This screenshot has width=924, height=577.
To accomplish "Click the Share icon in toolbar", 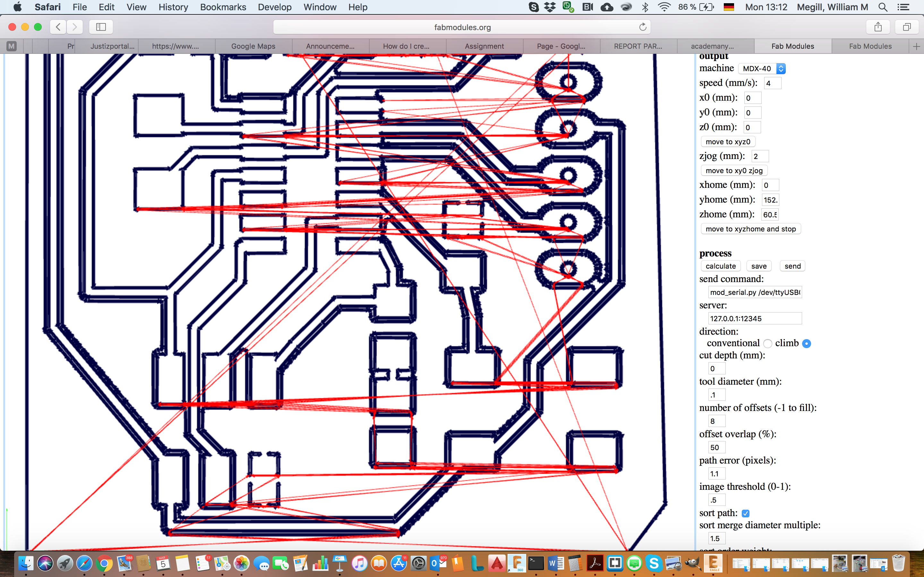I will click(878, 27).
